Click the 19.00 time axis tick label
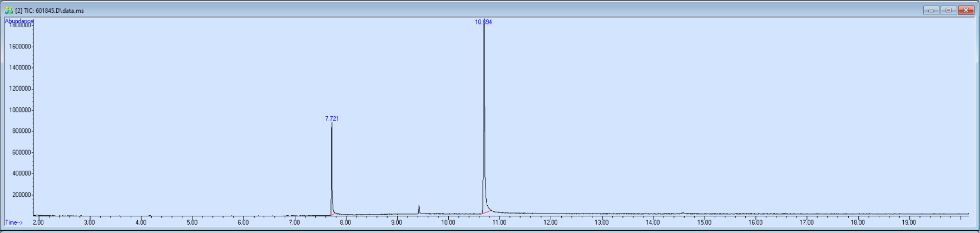Viewport: 980px width, 233px height. point(909,222)
